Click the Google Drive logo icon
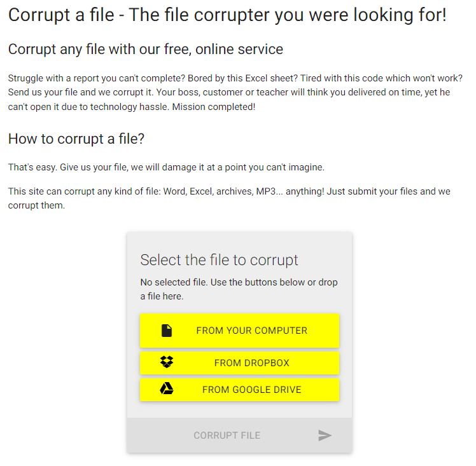Screen dimensions: 476x466 (167, 390)
